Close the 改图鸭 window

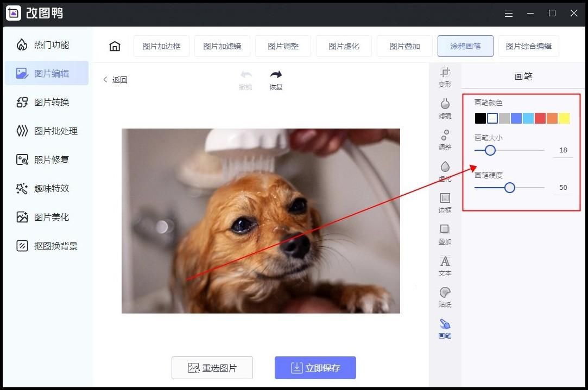tap(574, 14)
